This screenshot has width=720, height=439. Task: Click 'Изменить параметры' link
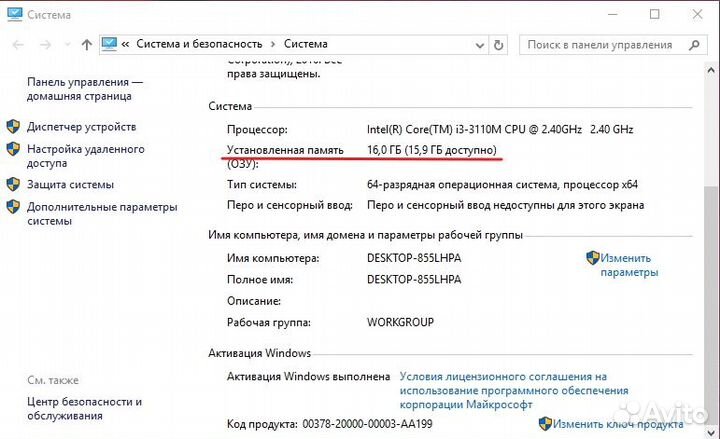click(x=629, y=265)
